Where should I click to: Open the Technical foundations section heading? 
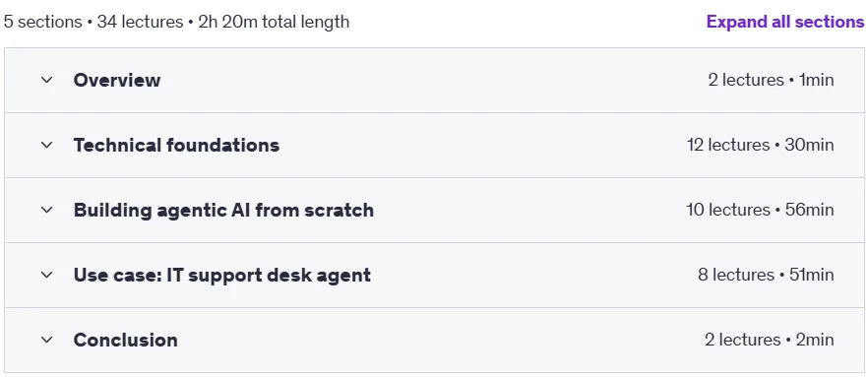coord(176,145)
